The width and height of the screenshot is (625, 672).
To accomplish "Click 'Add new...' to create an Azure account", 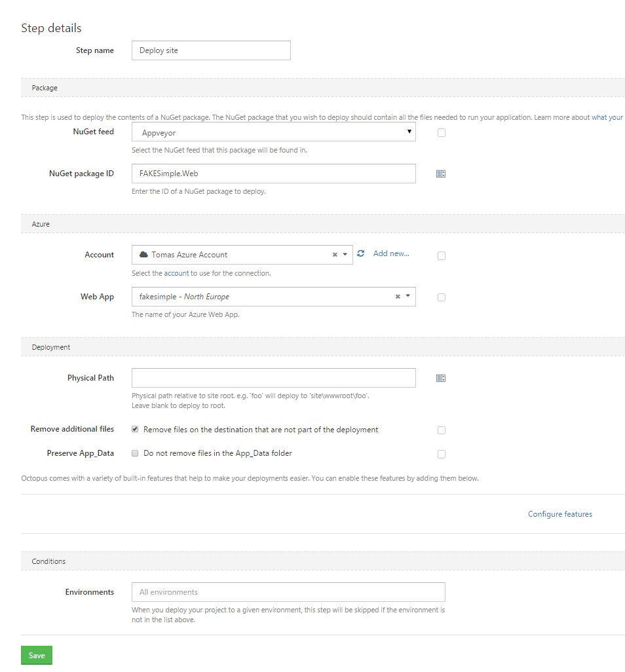I will [391, 253].
